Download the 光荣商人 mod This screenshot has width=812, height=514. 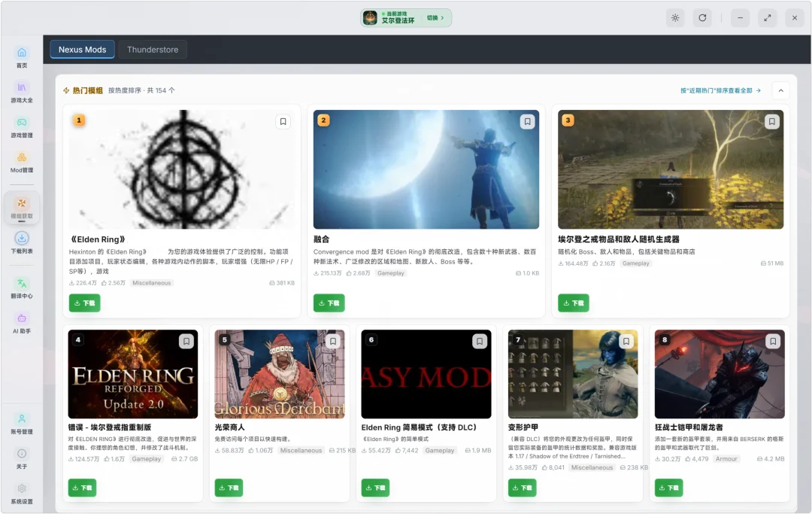click(229, 488)
